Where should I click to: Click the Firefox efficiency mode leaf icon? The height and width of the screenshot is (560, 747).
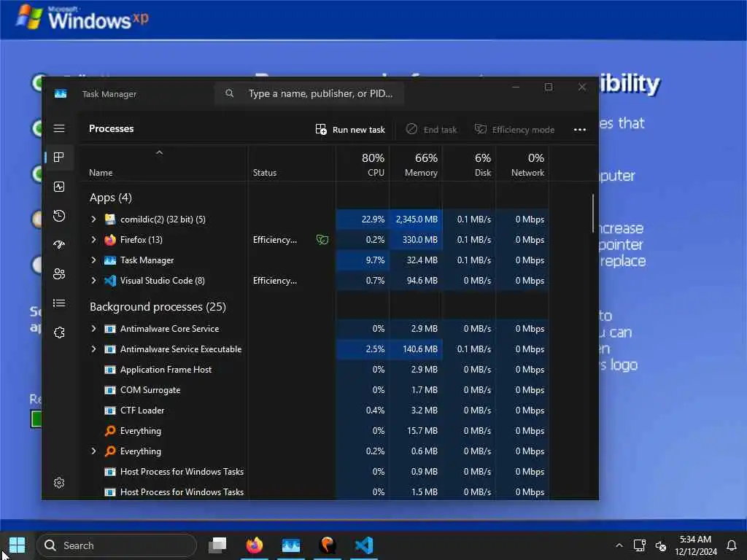pos(322,239)
